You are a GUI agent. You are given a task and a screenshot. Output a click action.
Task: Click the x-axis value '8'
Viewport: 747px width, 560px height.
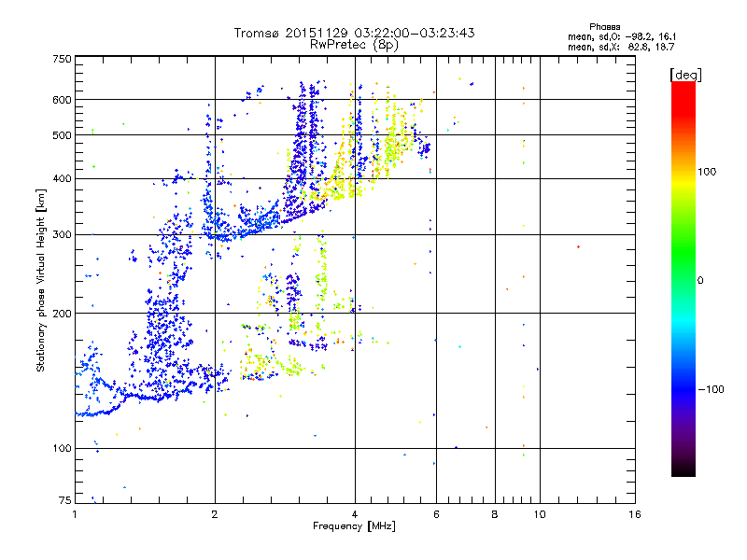point(495,514)
